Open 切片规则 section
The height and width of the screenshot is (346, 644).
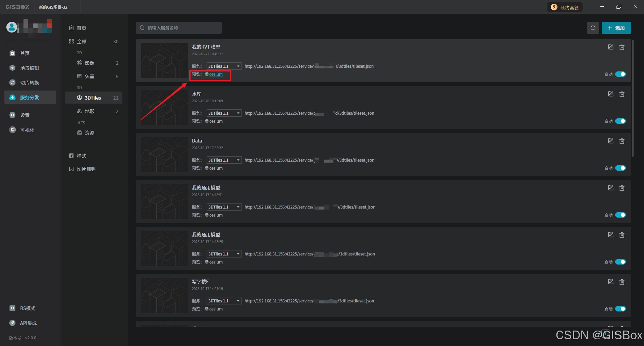(x=94, y=169)
